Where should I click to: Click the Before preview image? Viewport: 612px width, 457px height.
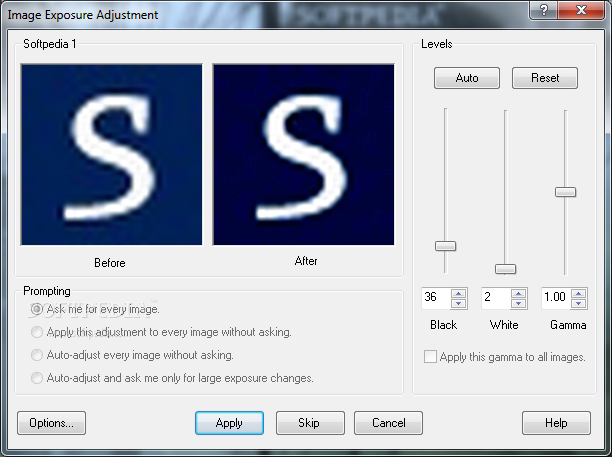(x=112, y=155)
